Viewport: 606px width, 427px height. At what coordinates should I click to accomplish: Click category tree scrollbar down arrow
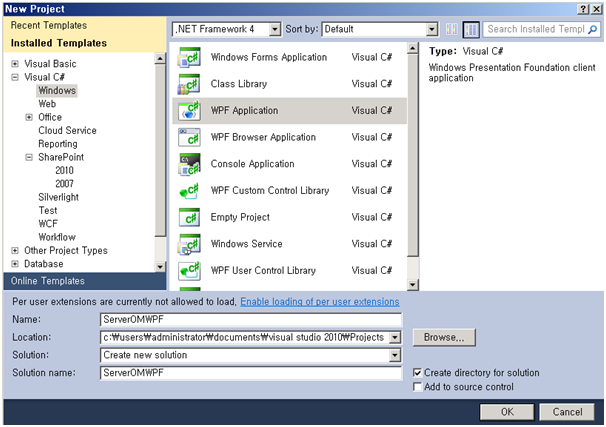pos(160,267)
